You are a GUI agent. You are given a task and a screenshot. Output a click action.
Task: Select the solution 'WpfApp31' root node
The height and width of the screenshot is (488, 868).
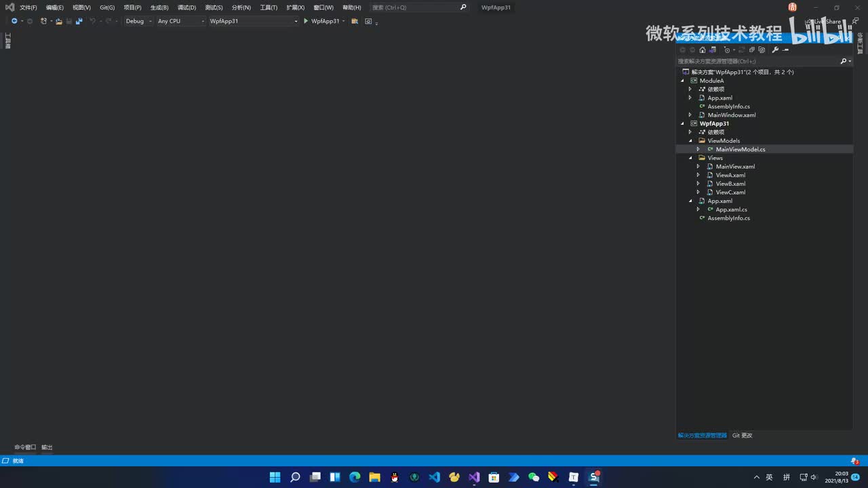(743, 72)
